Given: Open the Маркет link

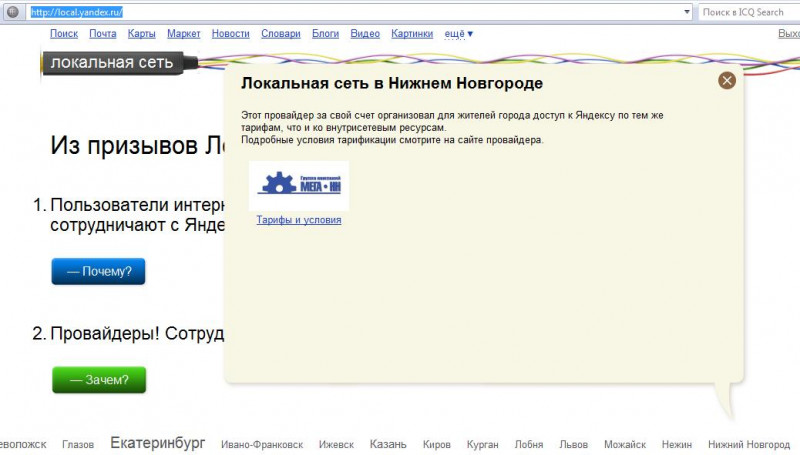Looking at the screenshot, I should click(x=184, y=34).
